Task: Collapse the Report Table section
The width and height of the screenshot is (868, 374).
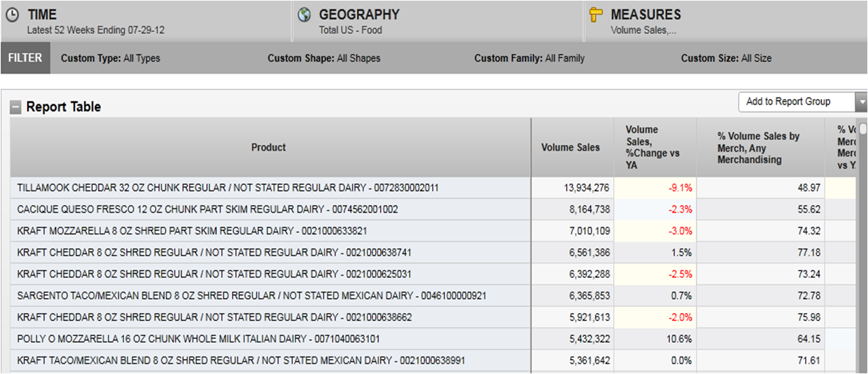Action: tap(15, 107)
